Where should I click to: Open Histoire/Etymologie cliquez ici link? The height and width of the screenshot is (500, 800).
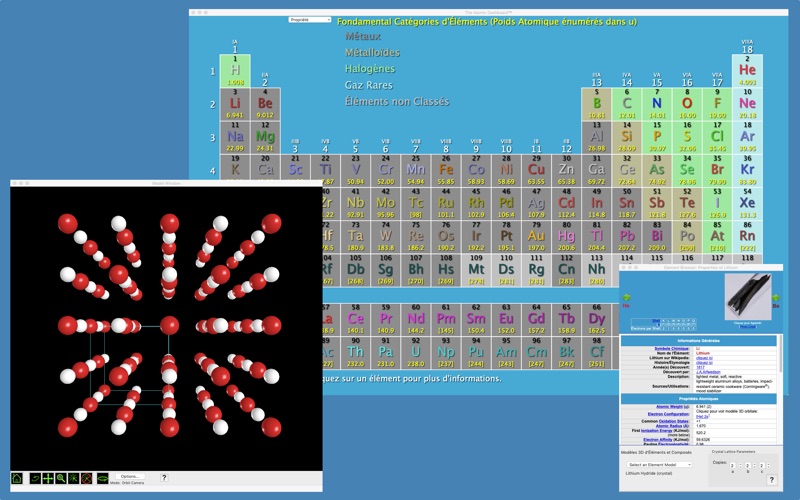(704, 363)
